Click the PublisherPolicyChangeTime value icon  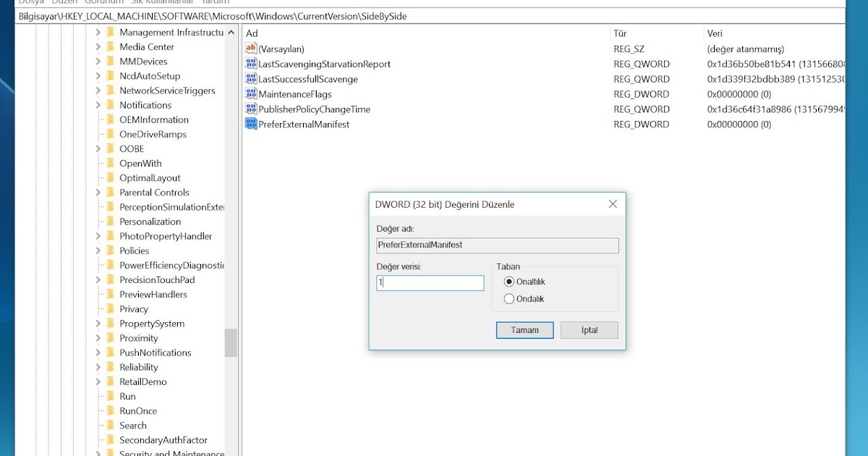click(251, 109)
